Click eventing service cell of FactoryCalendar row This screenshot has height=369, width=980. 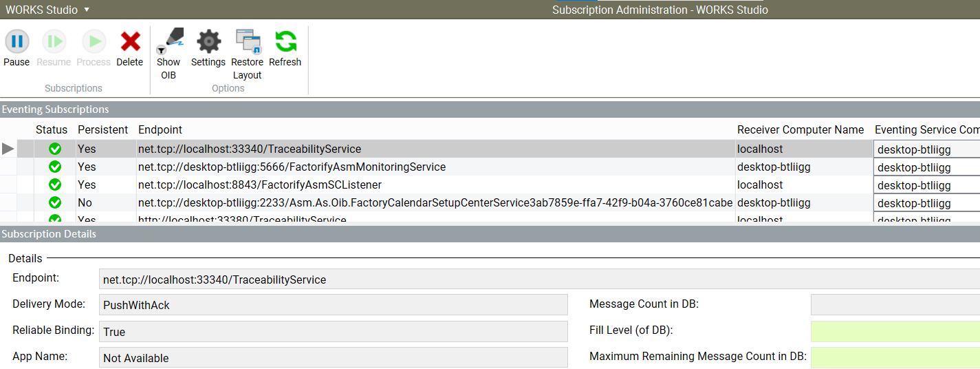click(x=927, y=202)
